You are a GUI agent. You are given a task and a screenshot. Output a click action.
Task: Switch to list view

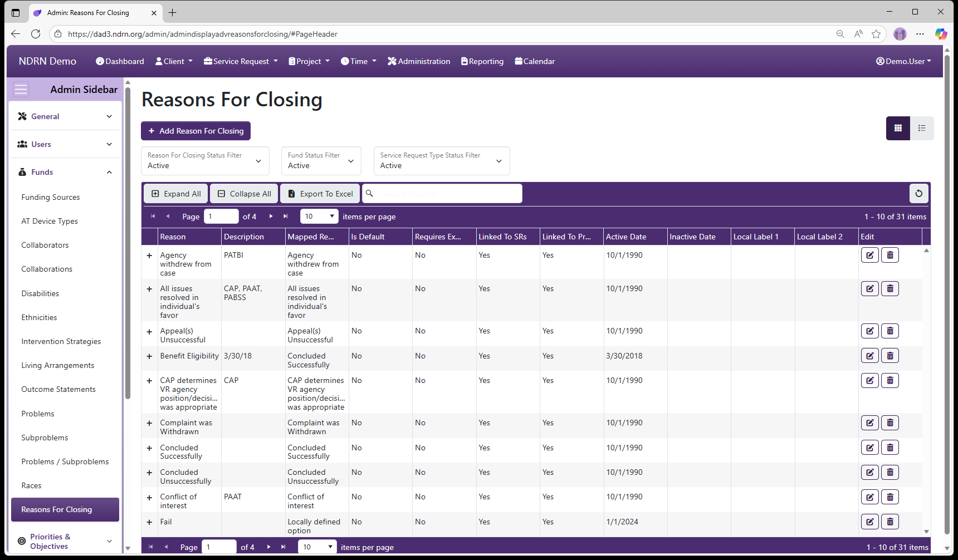coord(922,128)
